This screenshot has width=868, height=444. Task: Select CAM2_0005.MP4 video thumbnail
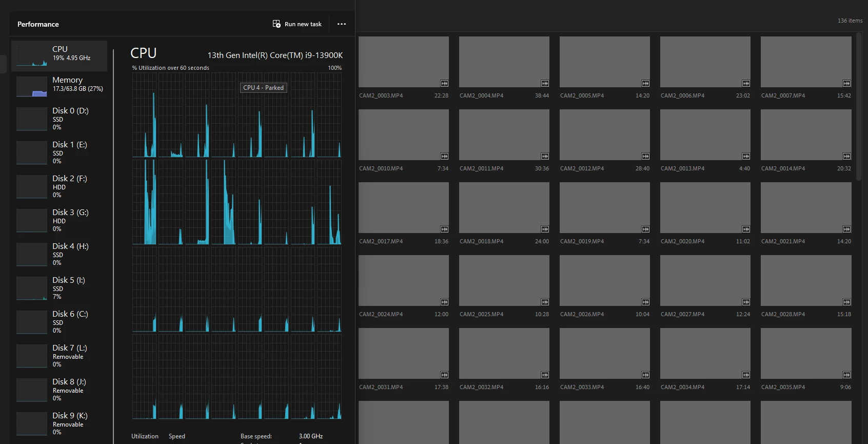[605, 62]
